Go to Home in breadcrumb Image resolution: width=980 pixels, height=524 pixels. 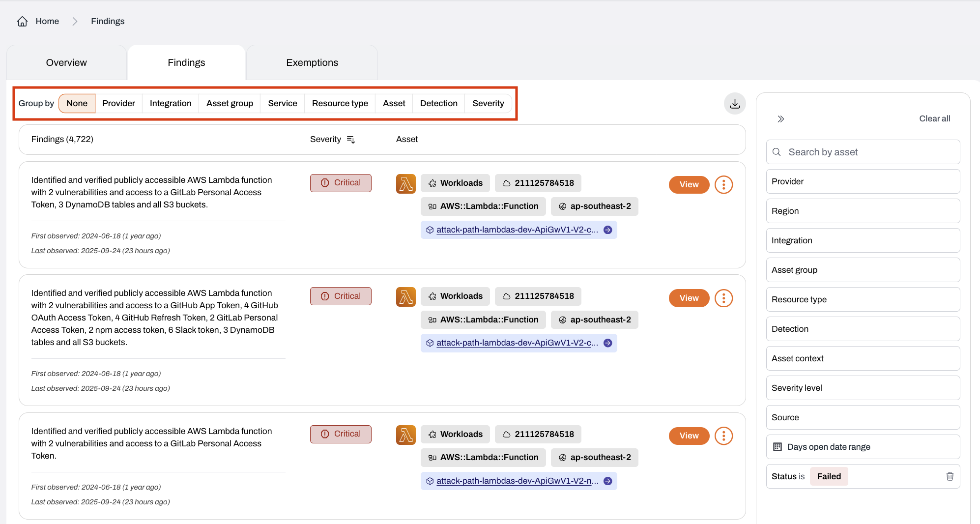coord(47,21)
